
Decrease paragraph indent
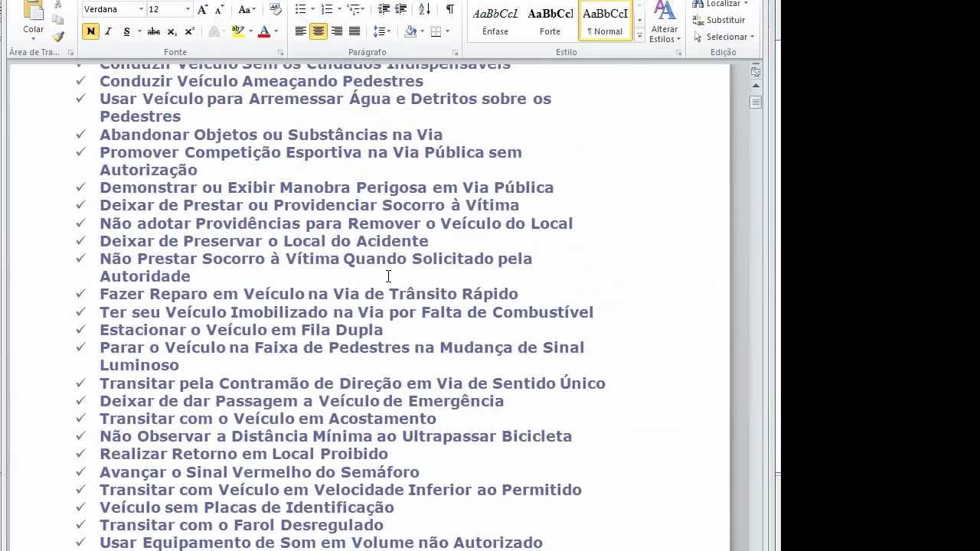[384, 9]
